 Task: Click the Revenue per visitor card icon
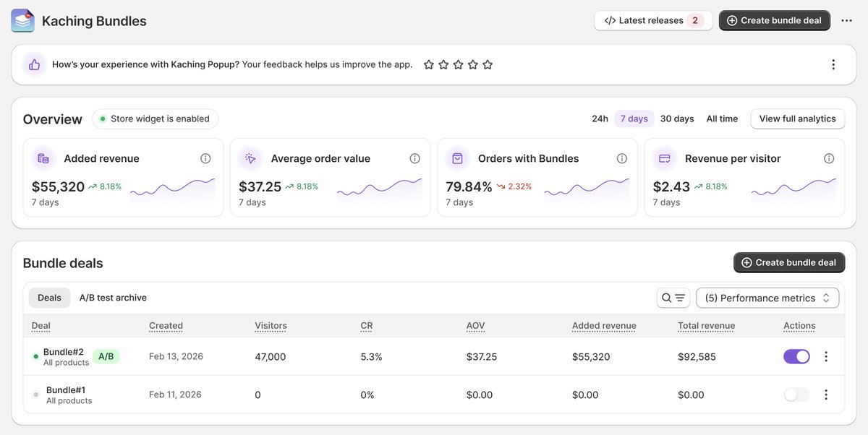tap(665, 158)
